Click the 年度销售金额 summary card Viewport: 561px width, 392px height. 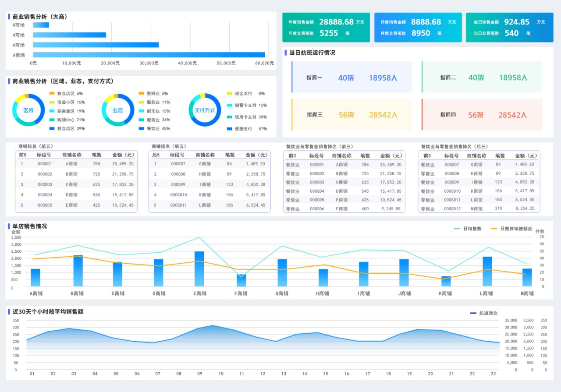pos(326,27)
